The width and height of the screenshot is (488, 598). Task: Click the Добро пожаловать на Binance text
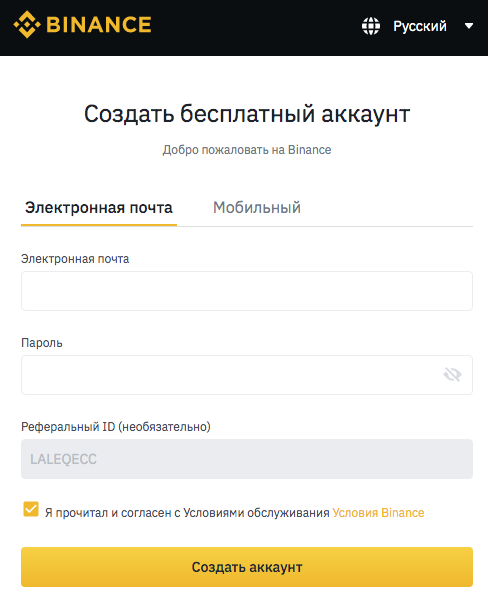coord(247,150)
